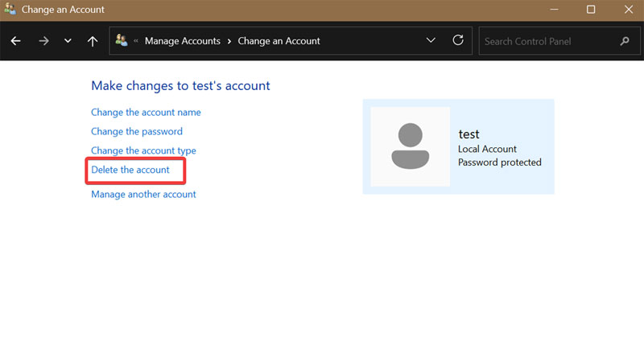
Task: Open the Manage another account link
Action: click(143, 195)
